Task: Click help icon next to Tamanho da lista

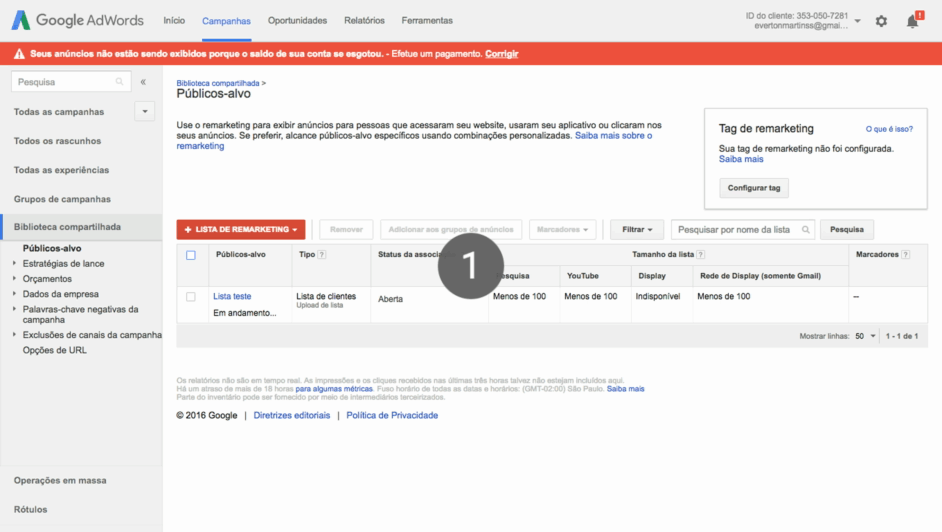Action: [700, 255]
